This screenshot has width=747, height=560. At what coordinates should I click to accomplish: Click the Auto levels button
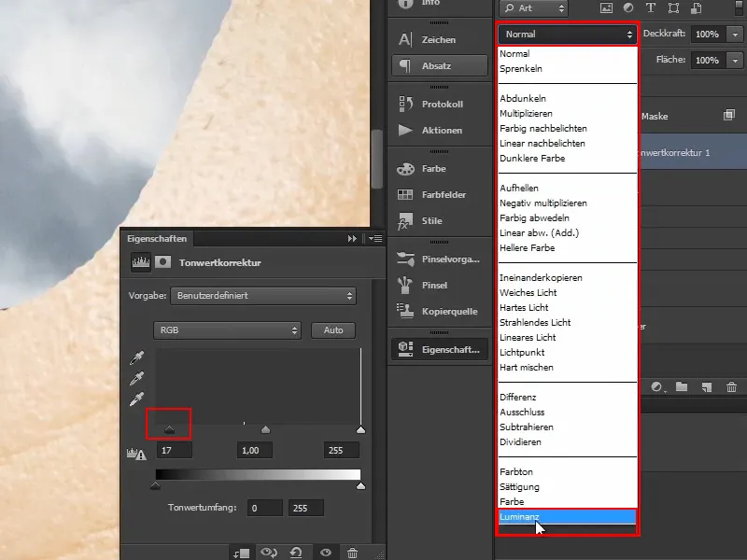(x=333, y=330)
